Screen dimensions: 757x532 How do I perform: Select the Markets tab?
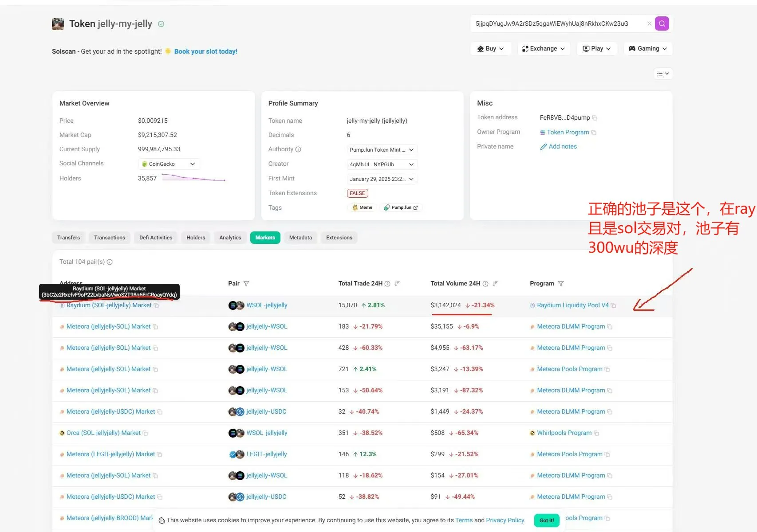click(265, 238)
